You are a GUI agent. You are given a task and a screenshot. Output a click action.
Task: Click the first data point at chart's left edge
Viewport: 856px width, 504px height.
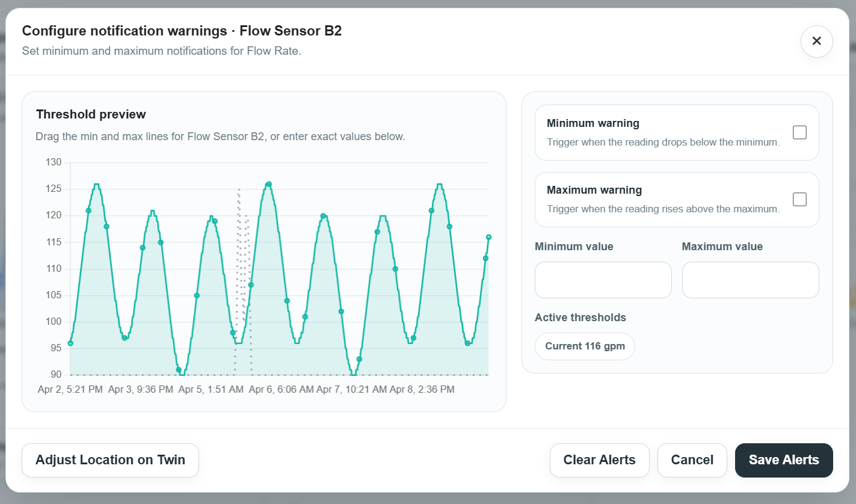coord(70,343)
